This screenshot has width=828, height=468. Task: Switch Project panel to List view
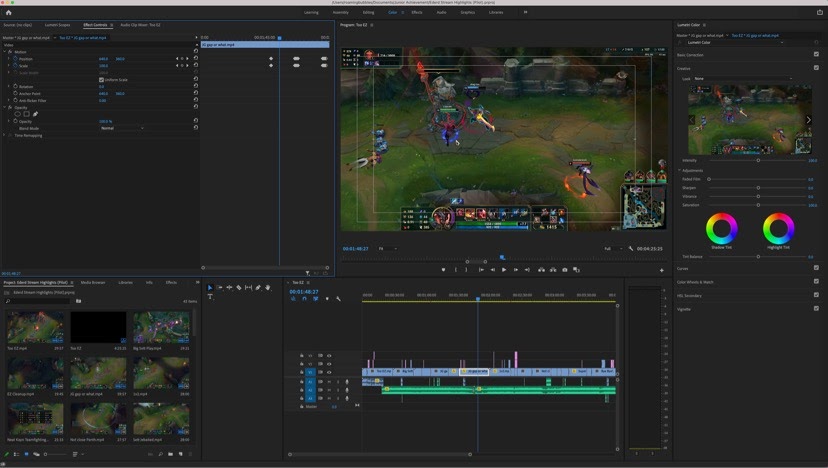point(16,454)
